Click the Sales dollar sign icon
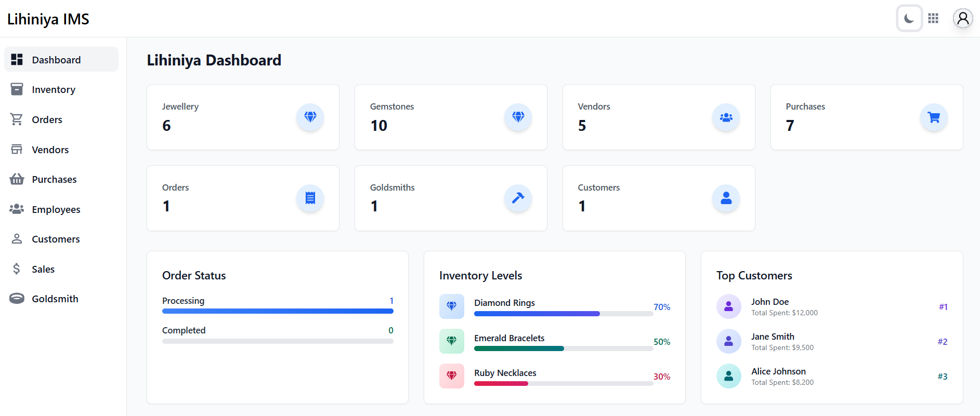The height and width of the screenshot is (416, 980). pyautogui.click(x=17, y=269)
